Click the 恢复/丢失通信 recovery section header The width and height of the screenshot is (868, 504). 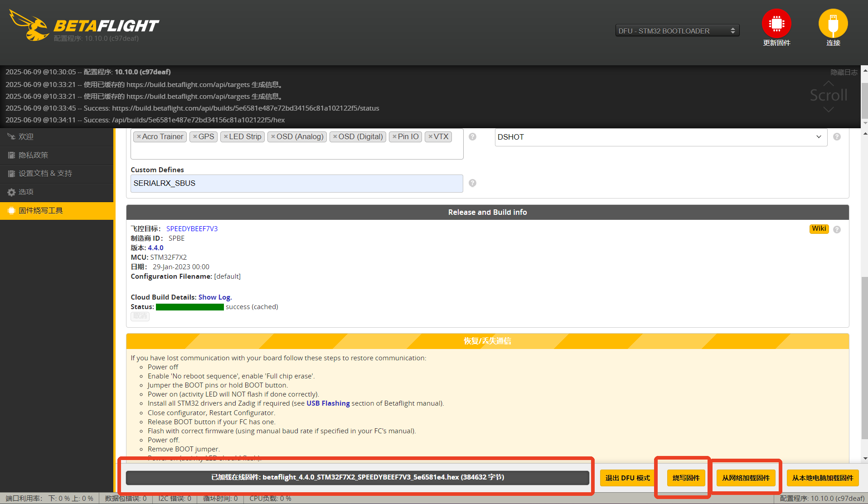[x=488, y=341]
